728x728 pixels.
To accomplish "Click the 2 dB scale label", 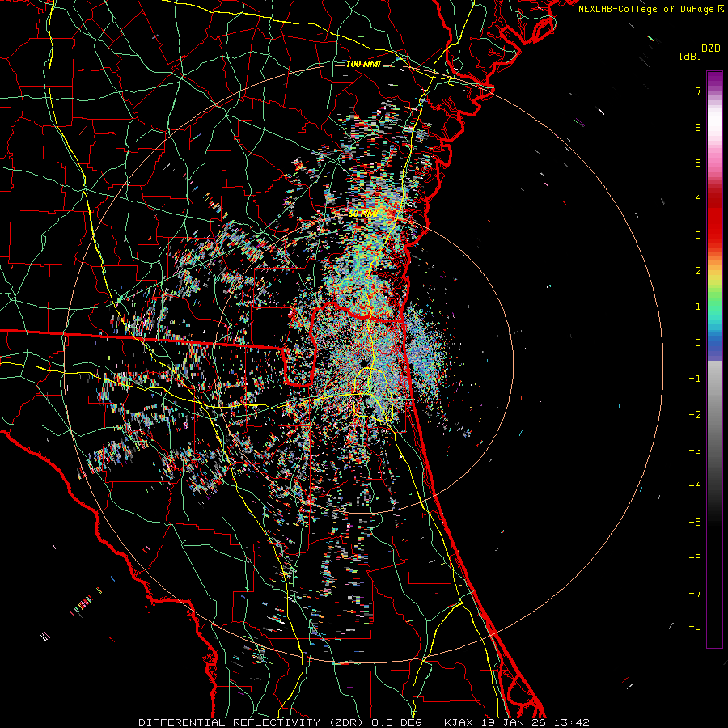I will coord(698,271).
